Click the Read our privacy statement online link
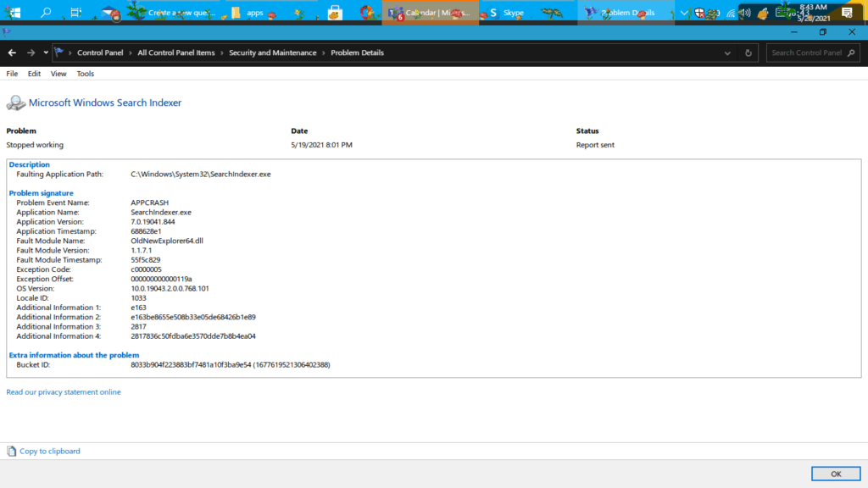This screenshot has width=868, height=488. [63, 391]
